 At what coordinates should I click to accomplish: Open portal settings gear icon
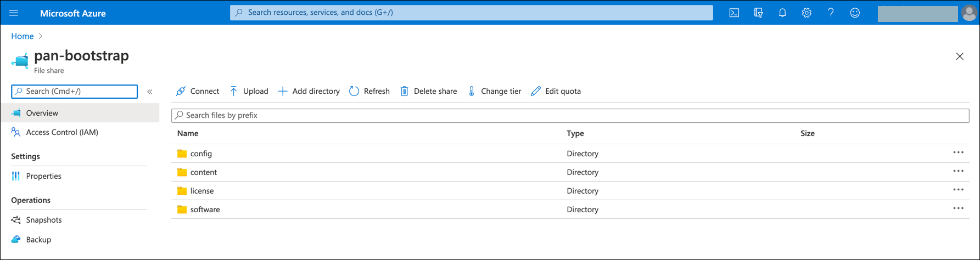[x=807, y=13]
